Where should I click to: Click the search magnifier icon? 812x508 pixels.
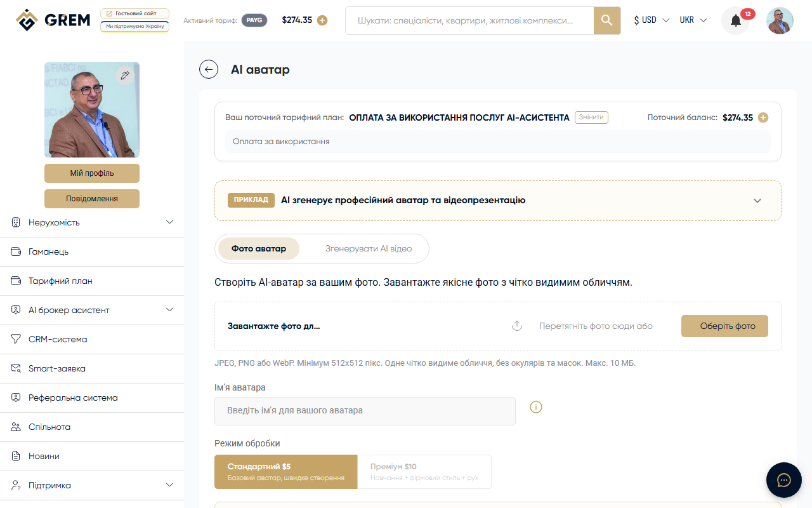[606, 20]
